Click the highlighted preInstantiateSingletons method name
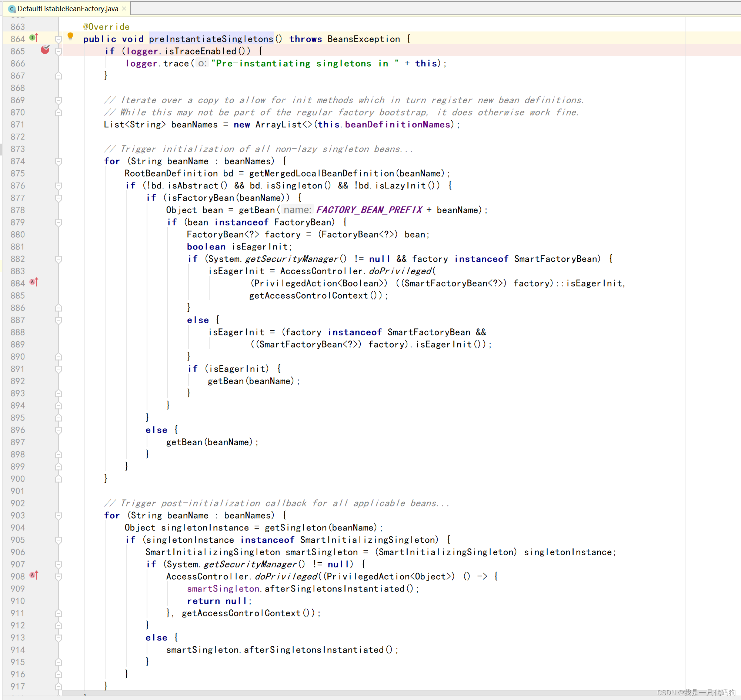Viewport: 741px width, 700px height. coord(211,39)
